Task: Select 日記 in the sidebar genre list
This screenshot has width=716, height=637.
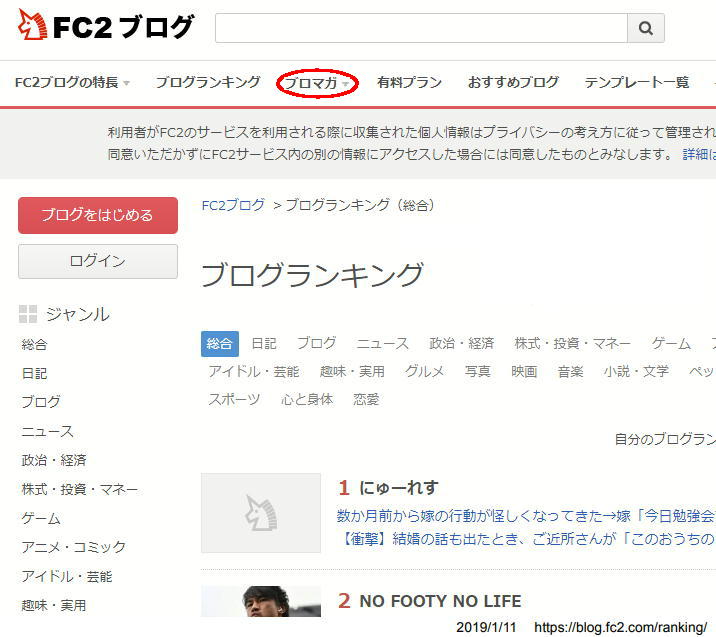Action: [x=34, y=374]
